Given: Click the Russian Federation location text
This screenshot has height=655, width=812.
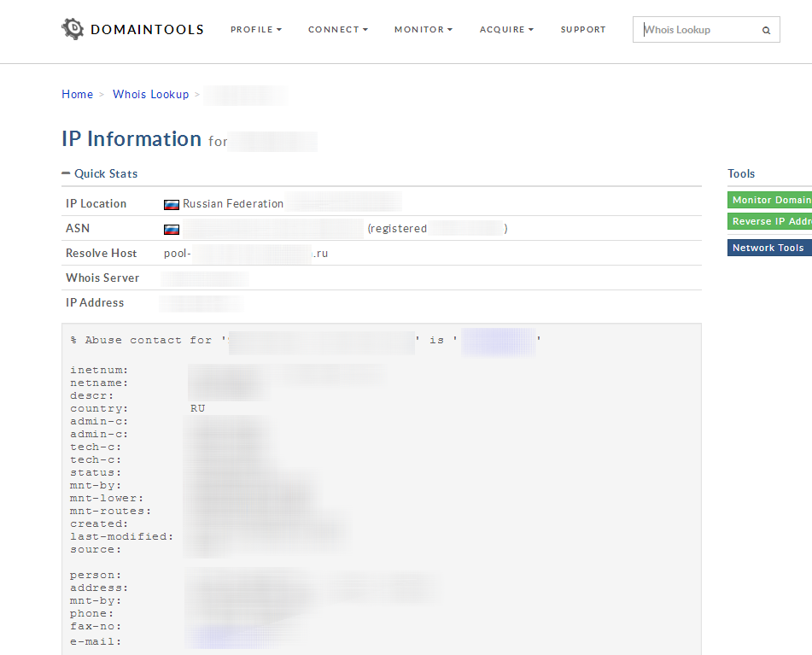Looking at the screenshot, I should [x=233, y=203].
